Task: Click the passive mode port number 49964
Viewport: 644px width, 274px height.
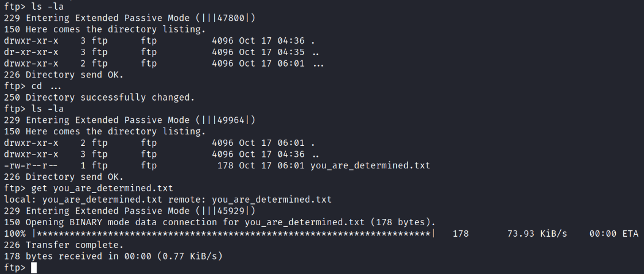Action: [x=234, y=120]
